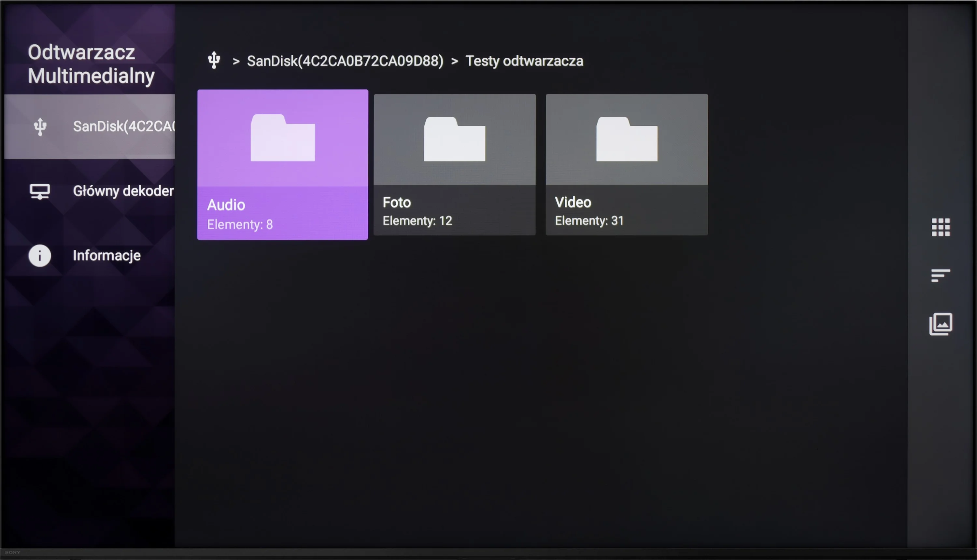This screenshot has height=560, width=977.
Task: Click 'Elementy: 8' text
Action: (x=240, y=224)
